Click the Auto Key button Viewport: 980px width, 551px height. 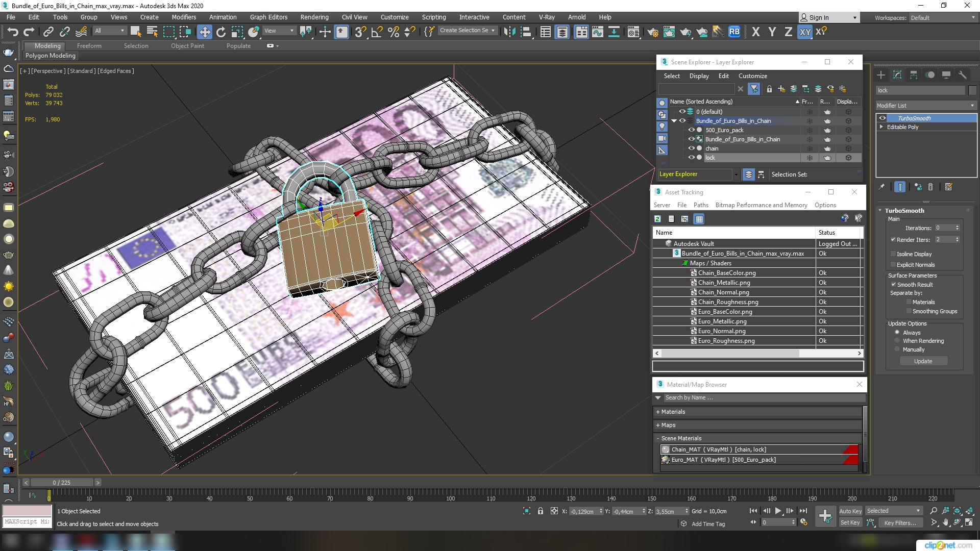(850, 511)
